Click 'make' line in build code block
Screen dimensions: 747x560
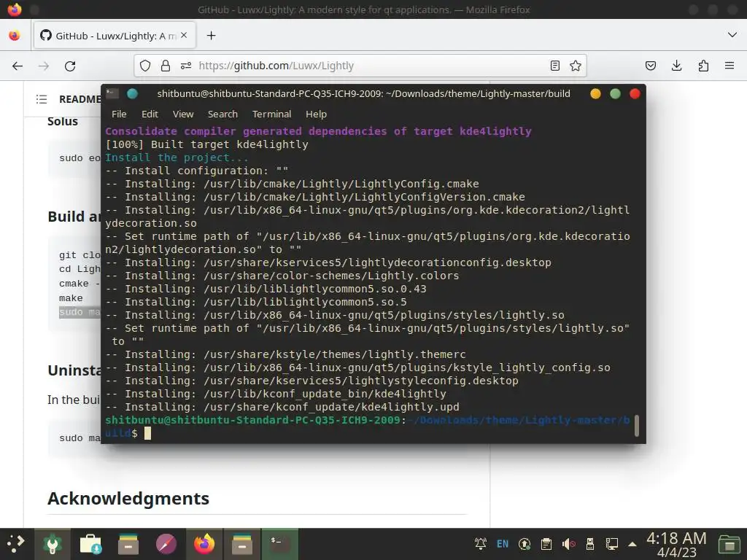tap(71, 298)
